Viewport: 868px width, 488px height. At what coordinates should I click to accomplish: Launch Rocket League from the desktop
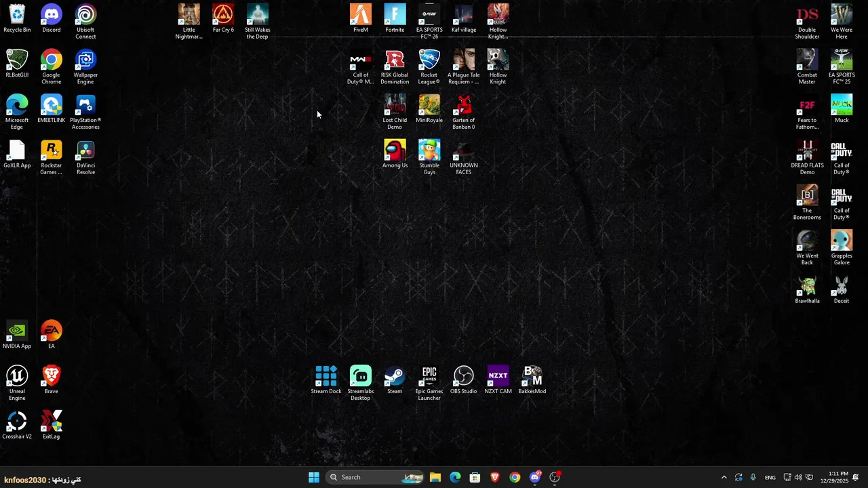429,67
